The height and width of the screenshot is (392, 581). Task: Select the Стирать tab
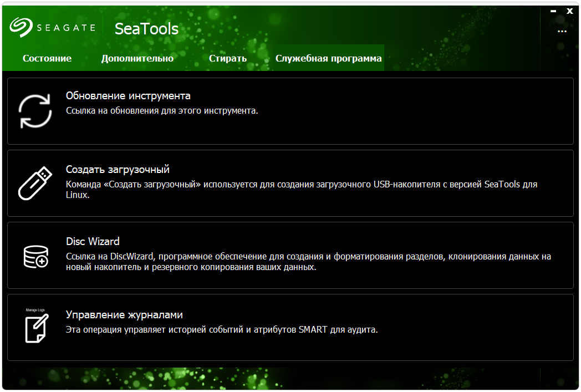[228, 58]
